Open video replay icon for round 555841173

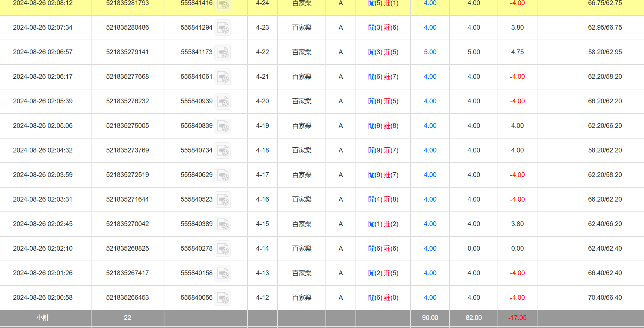point(223,52)
